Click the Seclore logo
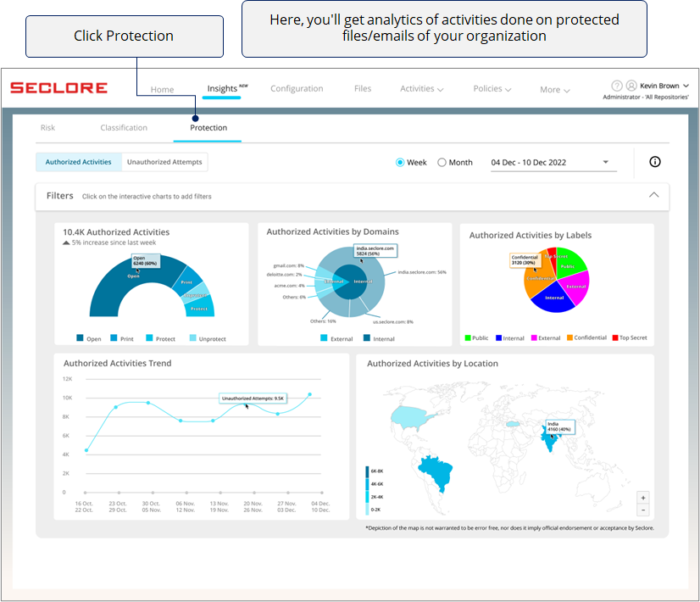 coord(58,88)
